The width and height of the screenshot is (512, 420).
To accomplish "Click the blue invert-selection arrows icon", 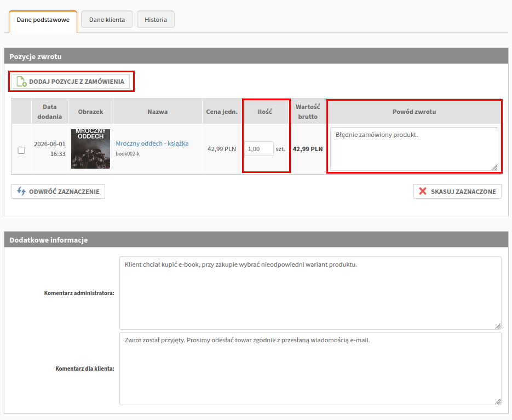I will [21, 191].
